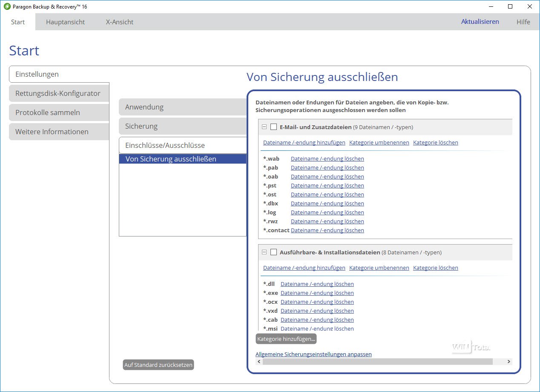
Task: Delete the *.pst file extension entry
Action: [x=327, y=185]
